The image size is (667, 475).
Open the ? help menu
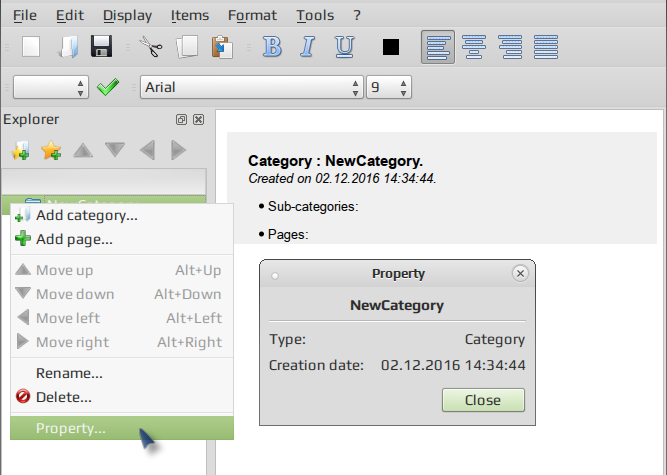click(357, 15)
